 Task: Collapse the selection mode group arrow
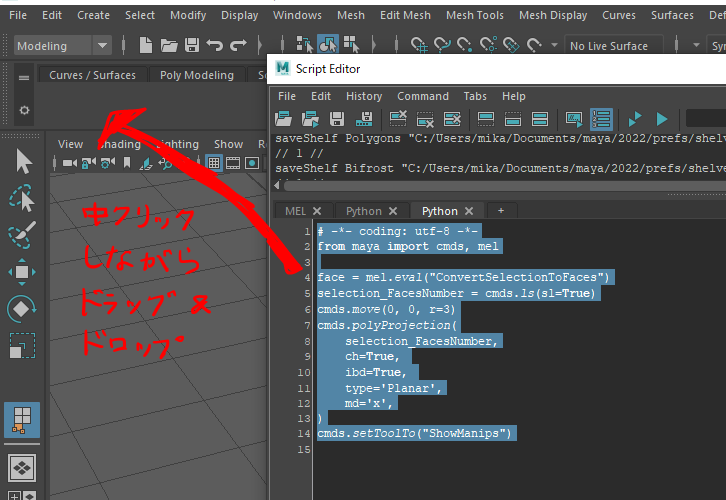pyautogui.click(x=374, y=45)
